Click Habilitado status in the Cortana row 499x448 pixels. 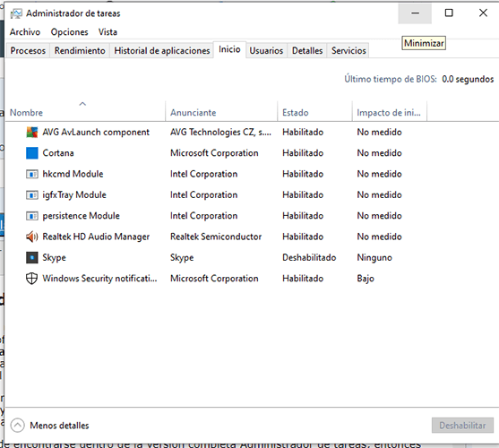(x=303, y=153)
